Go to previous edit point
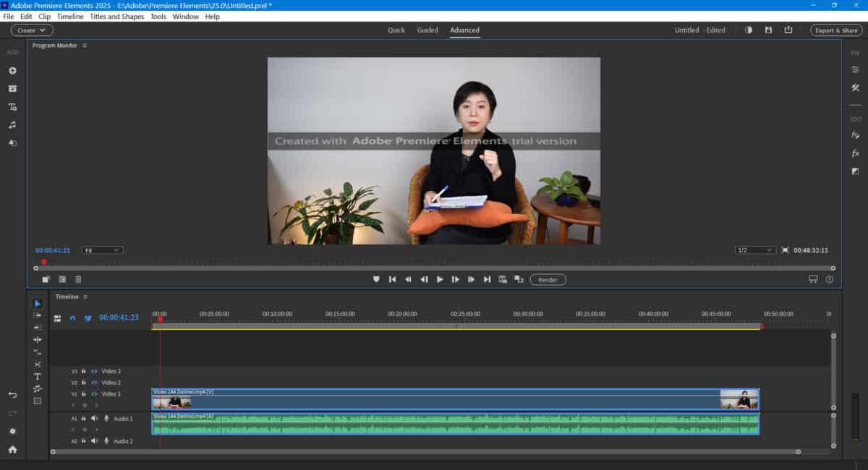868x470 pixels. point(392,279)
